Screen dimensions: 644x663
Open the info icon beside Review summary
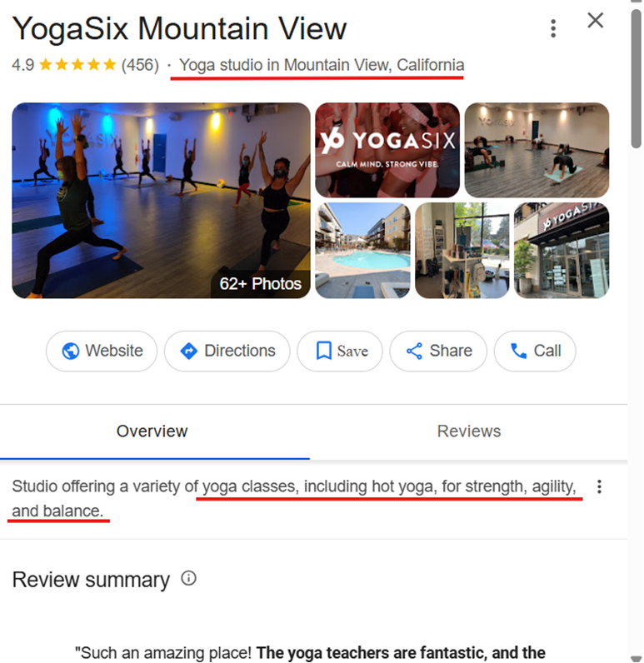point(188,578)
